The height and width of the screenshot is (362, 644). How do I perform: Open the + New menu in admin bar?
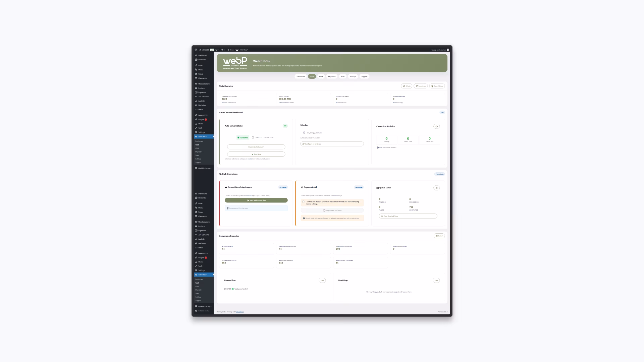(230, 50)
